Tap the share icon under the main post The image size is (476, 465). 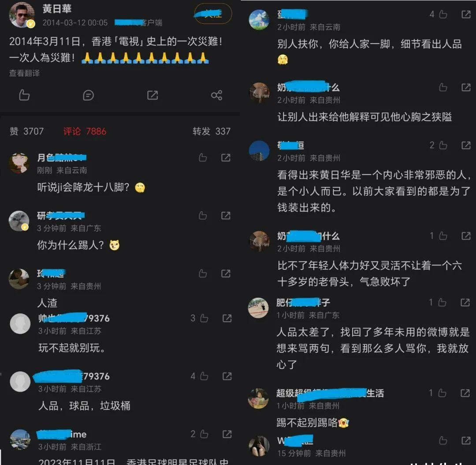pyautogui.click(x=216, y=95)
